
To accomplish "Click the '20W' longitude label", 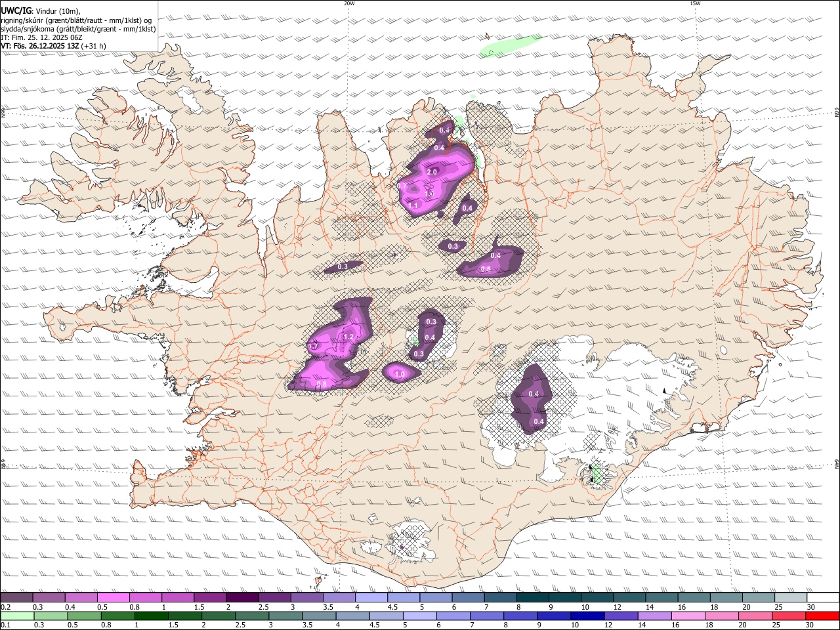I will (349, 3).
